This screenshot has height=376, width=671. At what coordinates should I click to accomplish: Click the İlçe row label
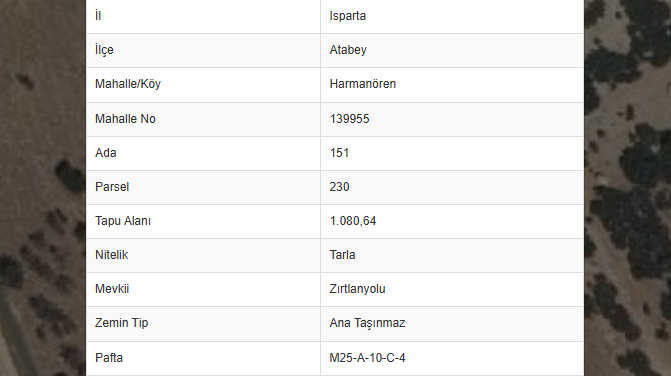pos(104,50)
